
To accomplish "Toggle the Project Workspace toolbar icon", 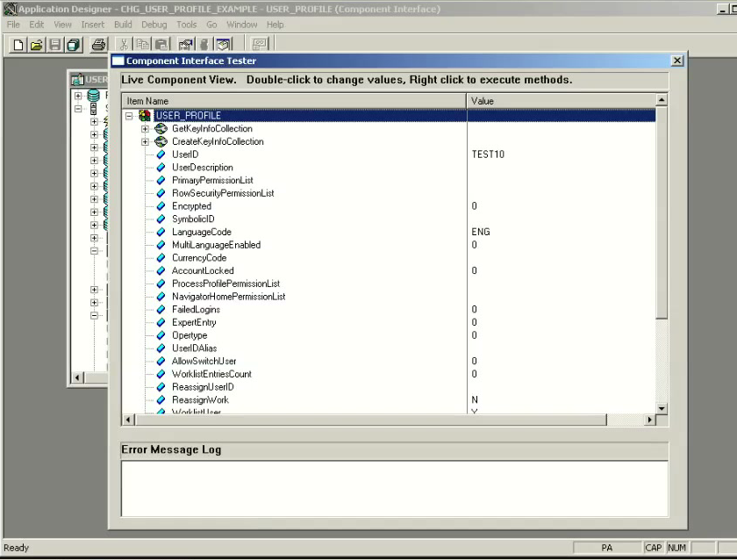I will pos(224,45).
